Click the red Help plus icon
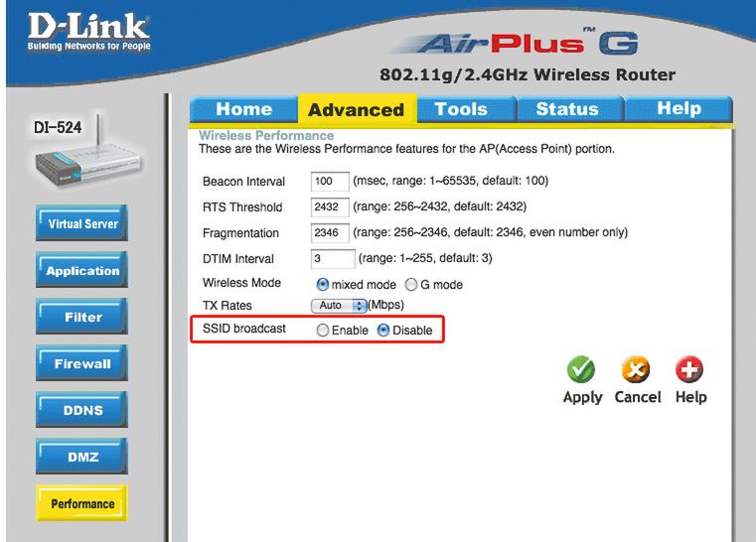This screenshot has width=756, height=542. 689,369
